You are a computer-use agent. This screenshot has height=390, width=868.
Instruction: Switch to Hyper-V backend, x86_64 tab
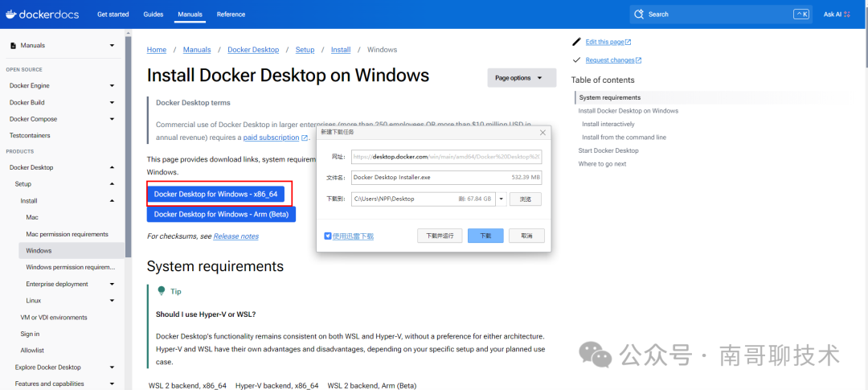(276, 385)
